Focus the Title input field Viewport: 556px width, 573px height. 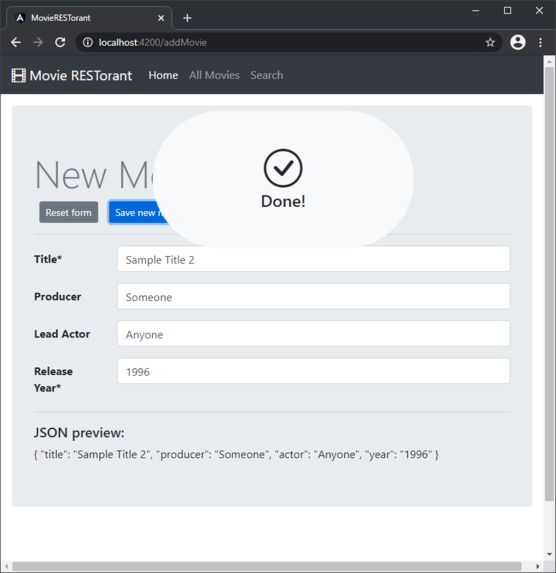pyautogui.click(x=313, y=259)
